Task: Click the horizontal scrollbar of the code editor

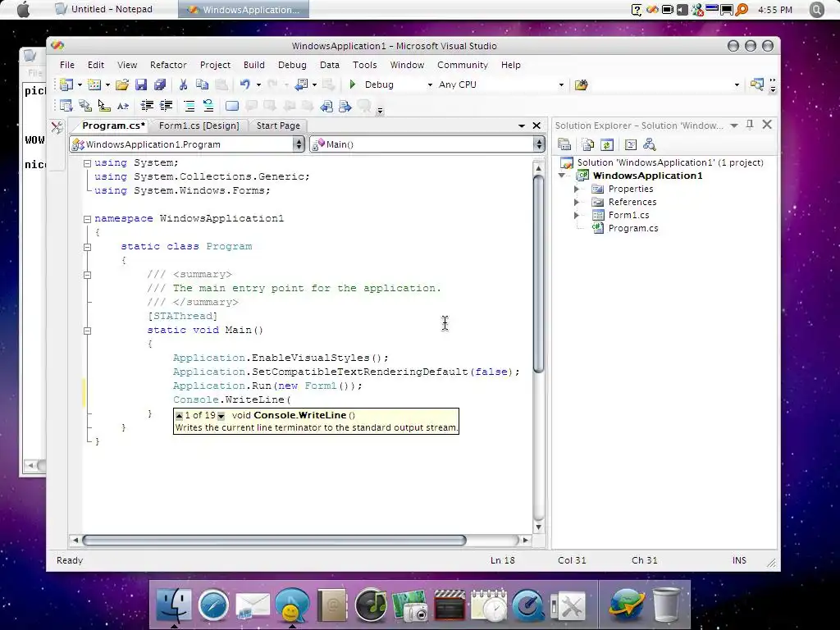Action: [x=274, y=540]
